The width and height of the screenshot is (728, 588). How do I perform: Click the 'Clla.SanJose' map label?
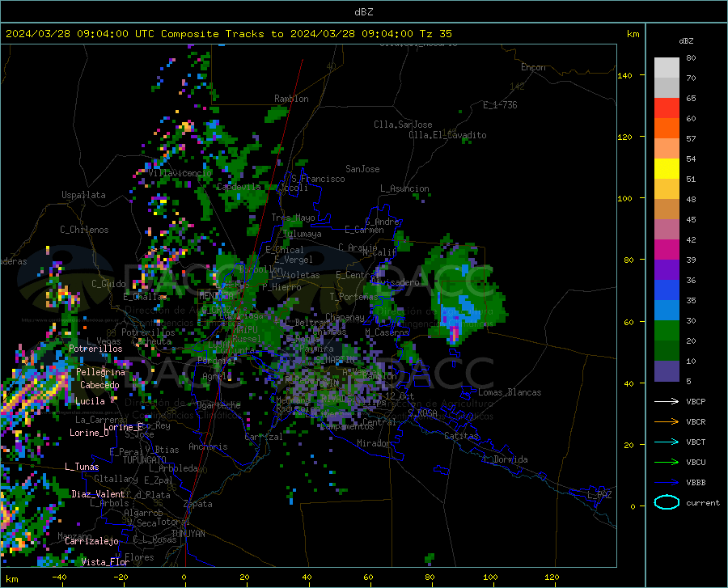403,125
